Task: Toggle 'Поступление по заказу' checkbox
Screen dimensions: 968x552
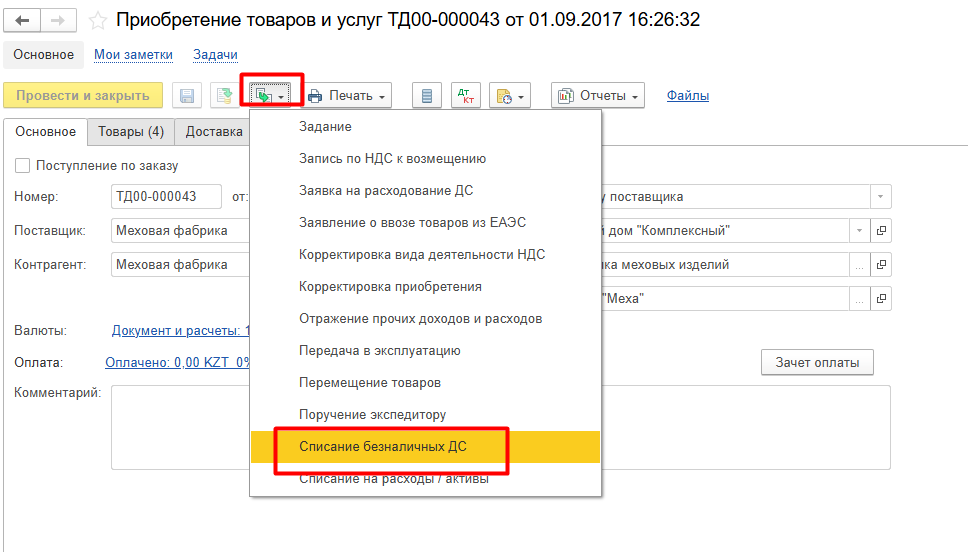Action: point(22,165)
